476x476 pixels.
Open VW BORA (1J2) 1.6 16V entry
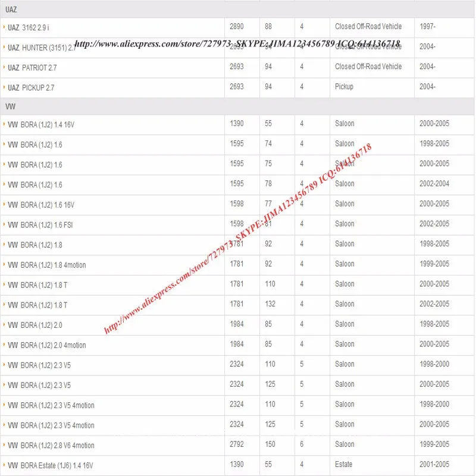click(x=41, y=205)
